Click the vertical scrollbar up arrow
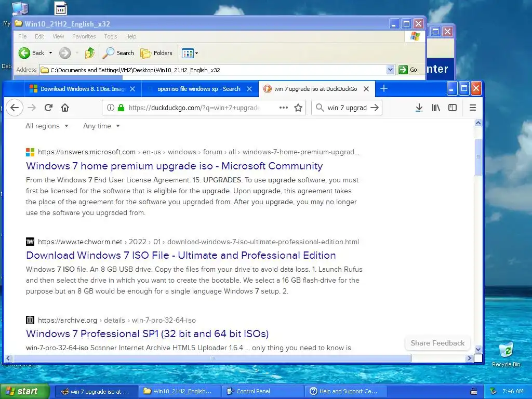 [478, 123]
